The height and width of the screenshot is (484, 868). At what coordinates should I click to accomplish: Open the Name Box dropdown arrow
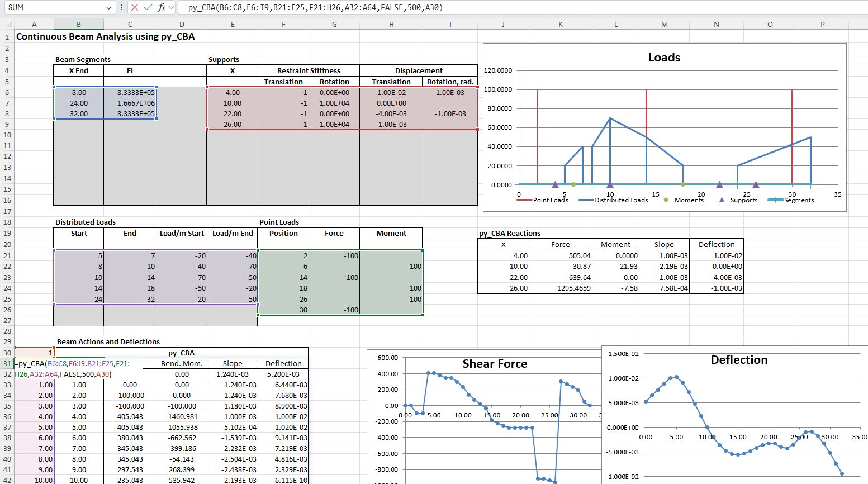108,7
